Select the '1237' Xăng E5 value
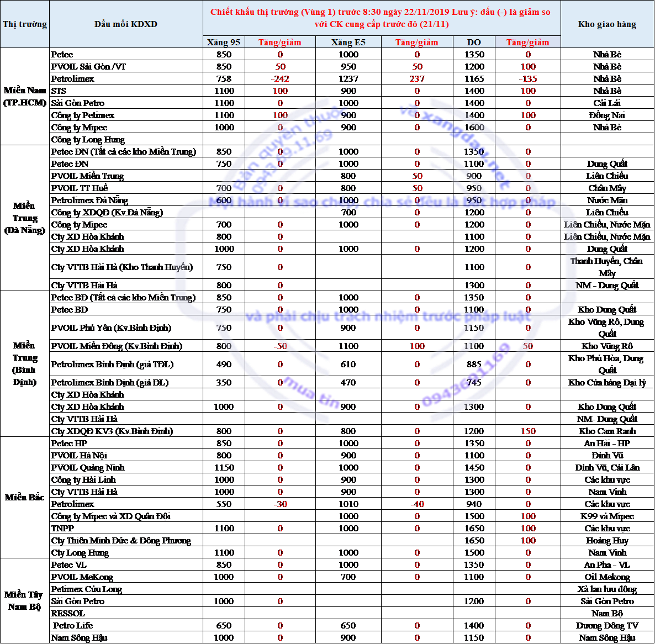Viewport: 655px width, 644px height. point(348,78)
